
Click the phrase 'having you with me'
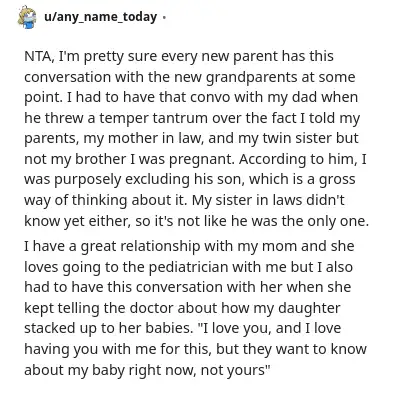pyautogui.click(x=91, y=349)
